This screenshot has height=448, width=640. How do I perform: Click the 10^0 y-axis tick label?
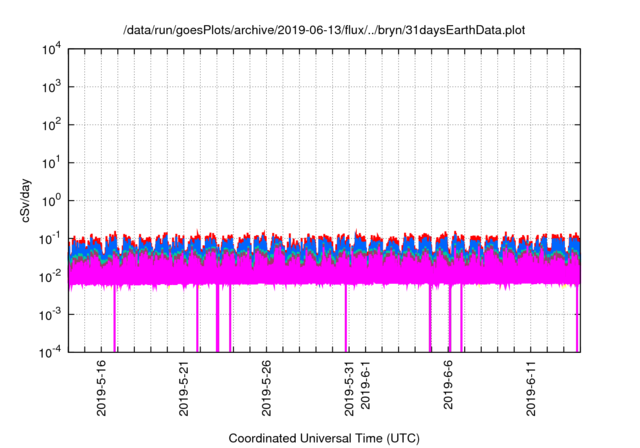pos(52,201)
